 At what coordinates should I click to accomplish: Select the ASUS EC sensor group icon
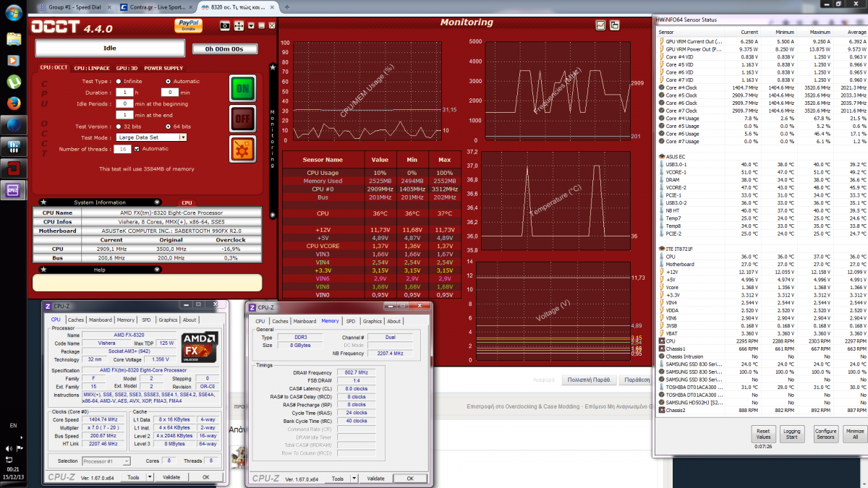click(x=661, y=156)
